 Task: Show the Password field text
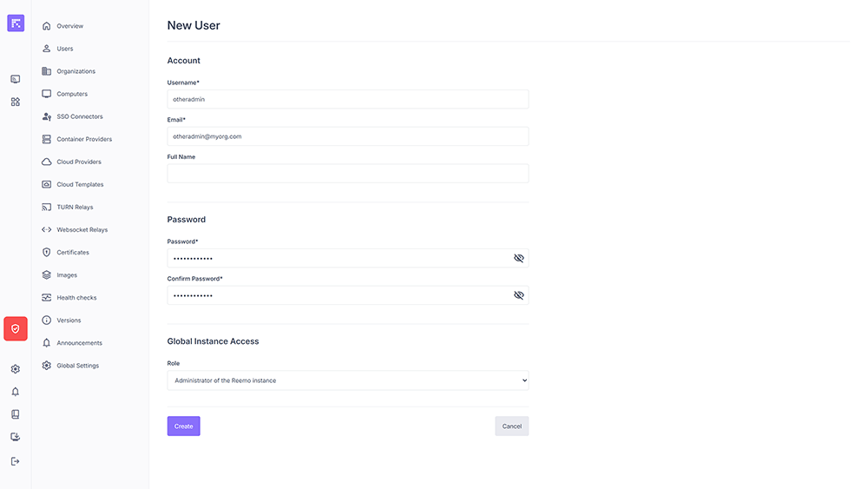click(x=518, y=258)
